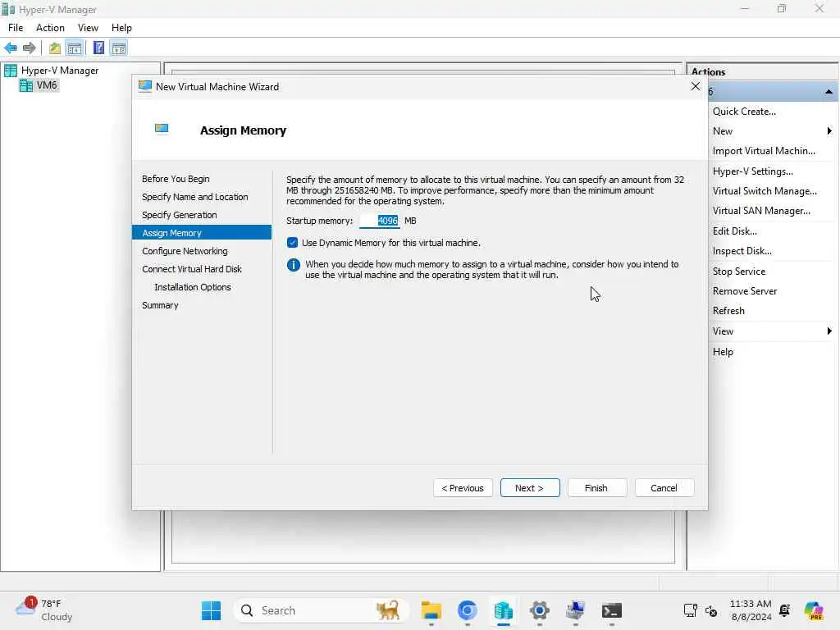This screenshot has height=630, width=840.
Task: Click Help in Actions pane
Action: (x=723, y=352)
